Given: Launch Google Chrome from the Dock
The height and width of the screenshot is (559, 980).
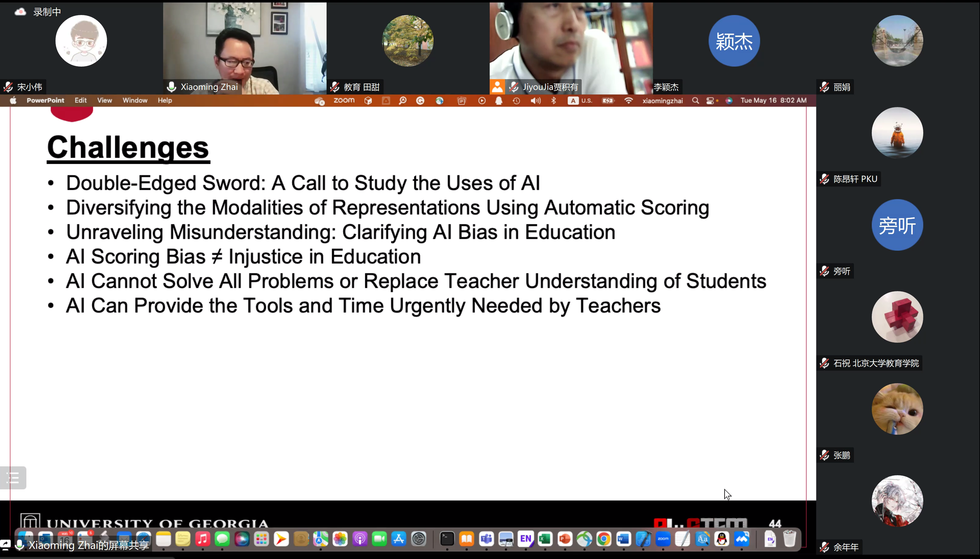Looking at the screenshot, I should (x=603, y=539).
